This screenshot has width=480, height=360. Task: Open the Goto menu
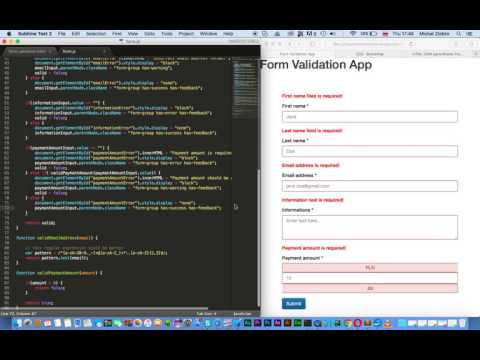(149, 34)
